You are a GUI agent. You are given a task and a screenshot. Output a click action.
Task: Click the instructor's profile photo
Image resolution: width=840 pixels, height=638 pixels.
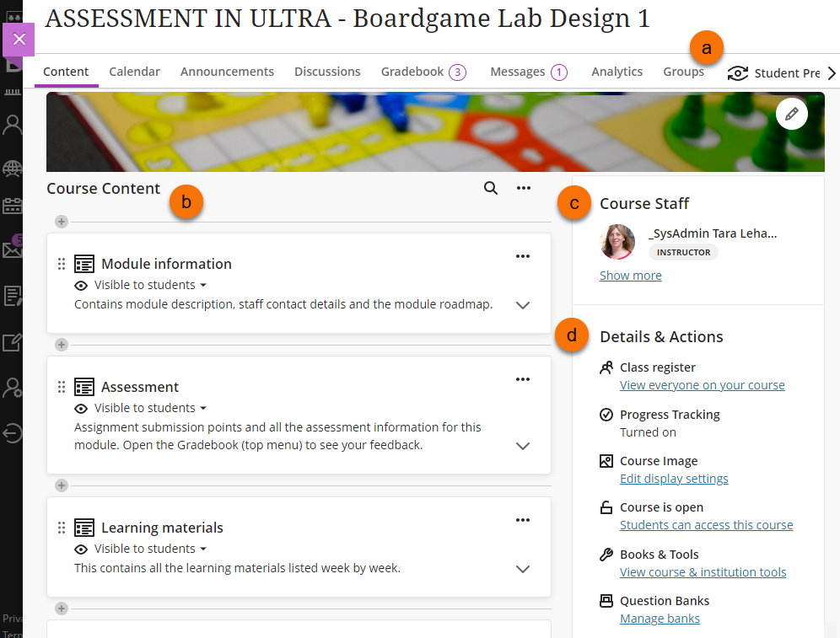[x=617, y=242]
